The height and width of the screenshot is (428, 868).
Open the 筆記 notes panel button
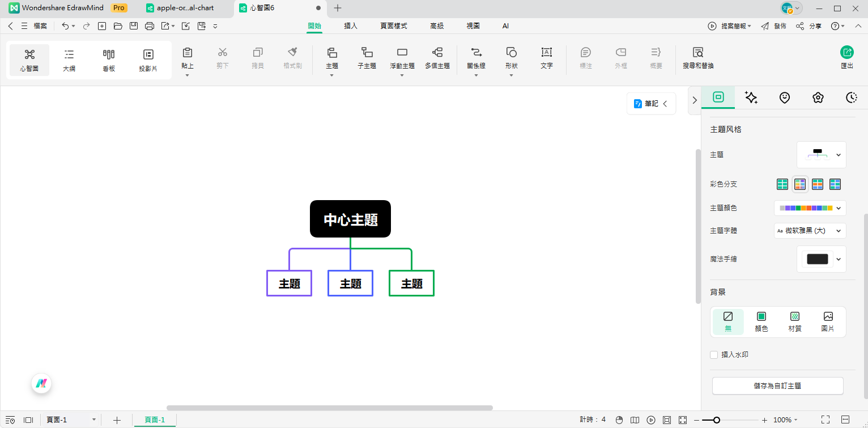(x=651, y=104)
